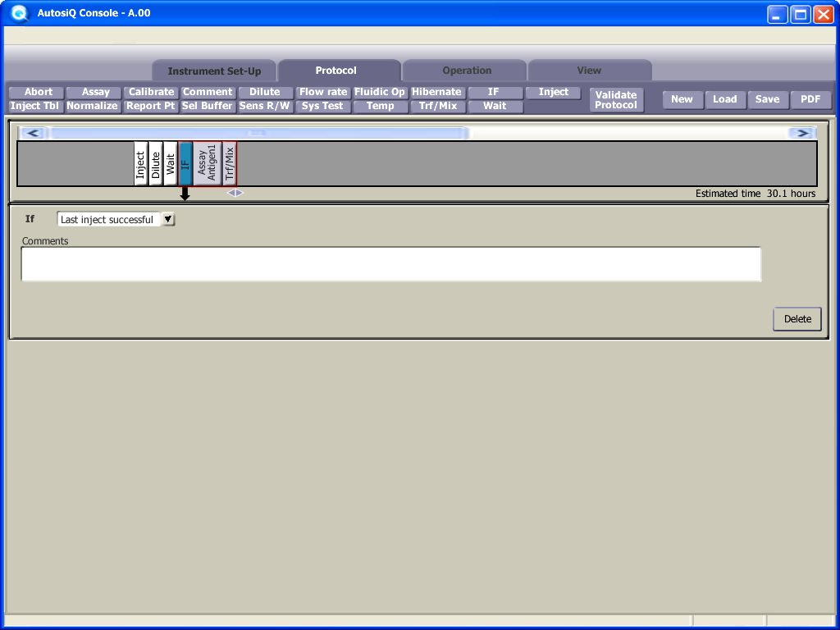Click 'Estimated time 30.1 hours' text
The image size is (840, 630).
coord(756,194)
